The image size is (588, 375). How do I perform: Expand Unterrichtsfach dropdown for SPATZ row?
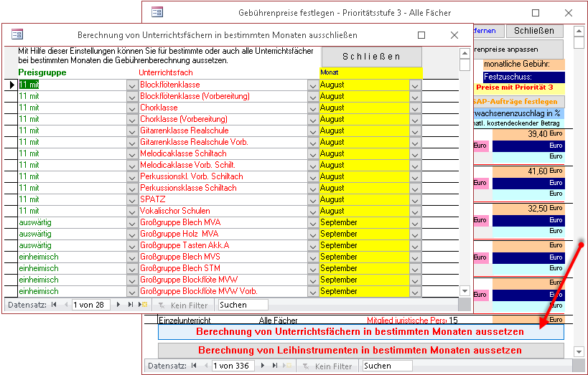[312, 199]
